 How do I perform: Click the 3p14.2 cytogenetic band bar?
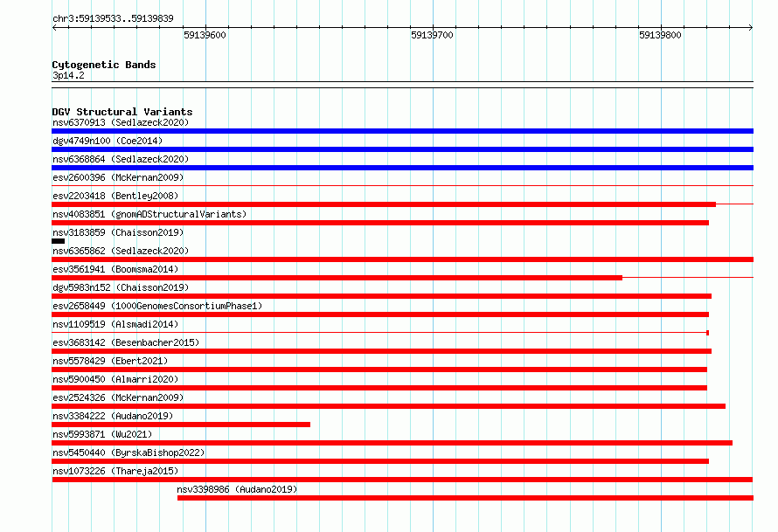pos(402,85)
